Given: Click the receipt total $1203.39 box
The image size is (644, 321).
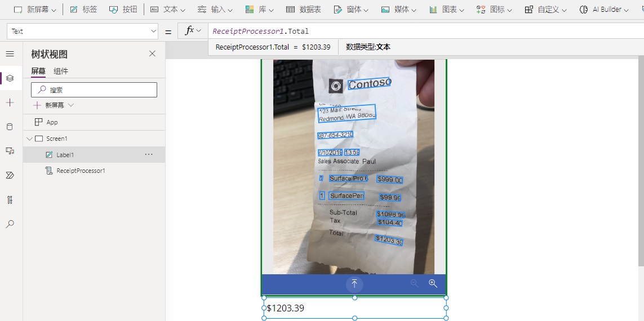Looking at the screenshot, I should 389,240.
